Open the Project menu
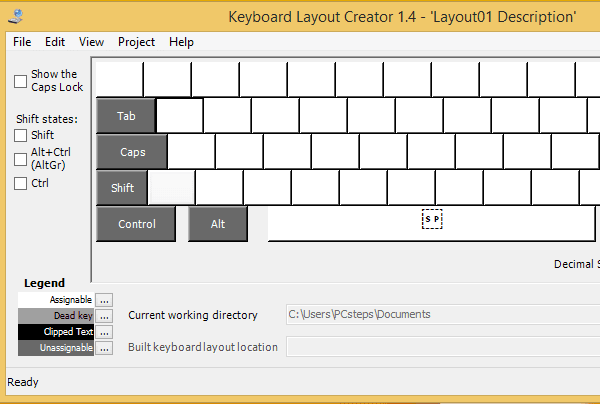 (136, 42)
